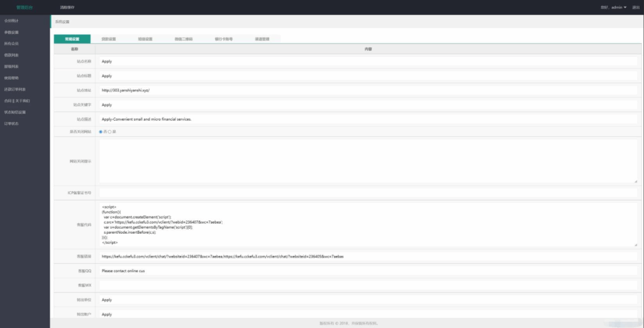Grab the resize handle of the script textarea

point(636,244)
